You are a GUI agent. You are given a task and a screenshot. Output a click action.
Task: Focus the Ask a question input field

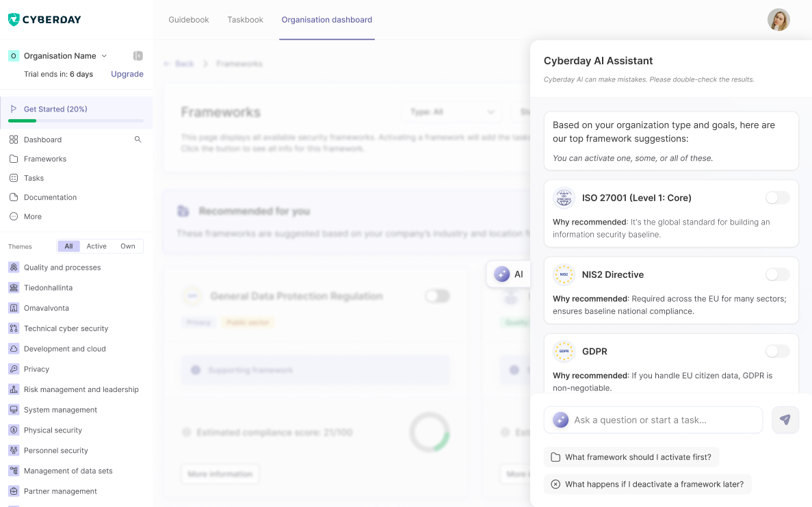point(653,419)
